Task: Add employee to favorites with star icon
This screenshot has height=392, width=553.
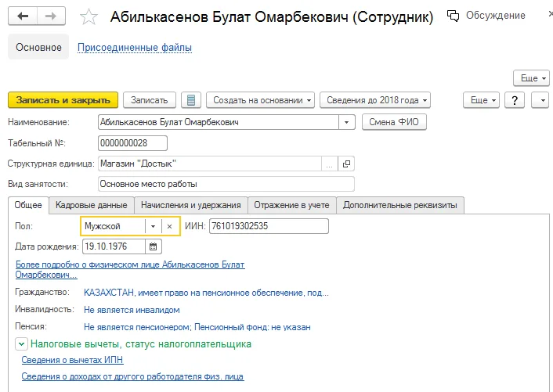Action: pyautogui.click(x=89, y=16)
